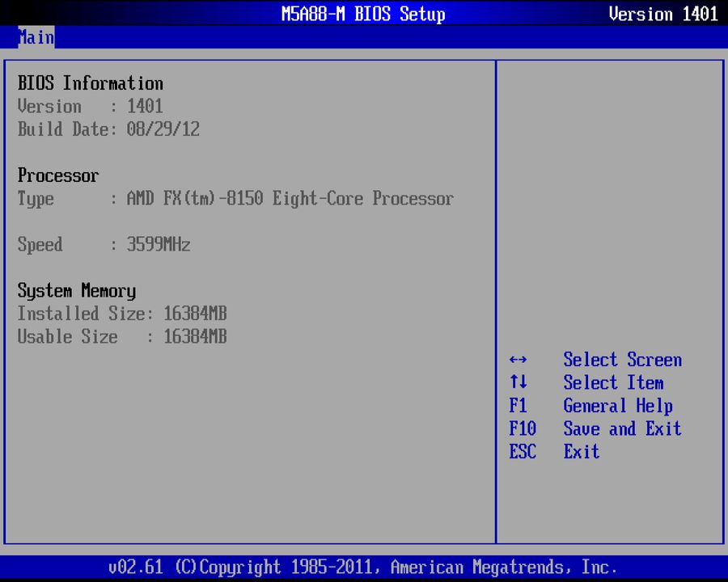Click the System Memory heading
The height and width of the screenshot is (582, 728).
77,291
